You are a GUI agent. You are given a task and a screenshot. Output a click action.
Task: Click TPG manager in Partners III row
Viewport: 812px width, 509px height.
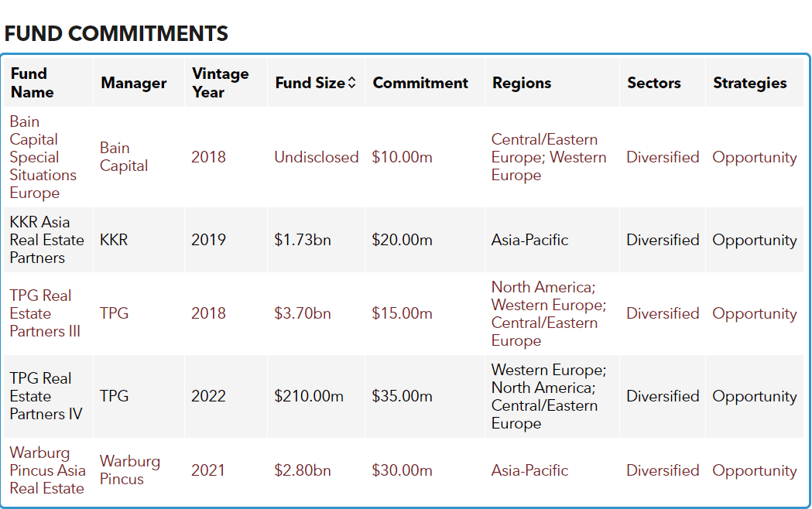coord(114,313)
